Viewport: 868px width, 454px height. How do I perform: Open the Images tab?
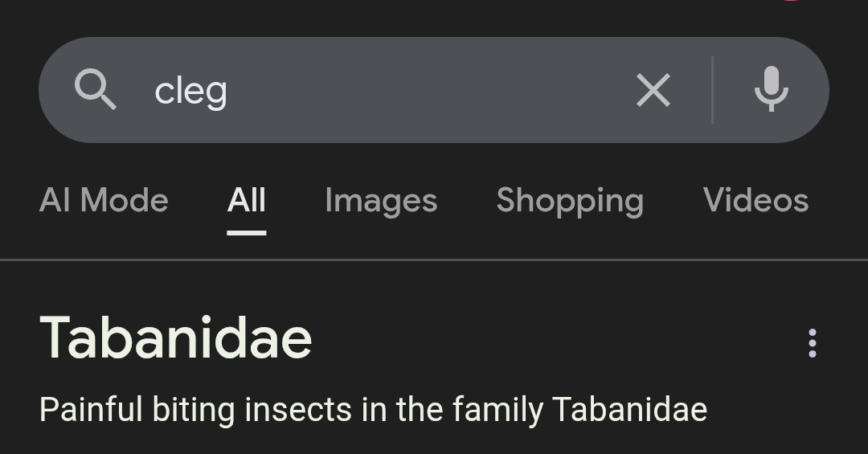point(381,200)
